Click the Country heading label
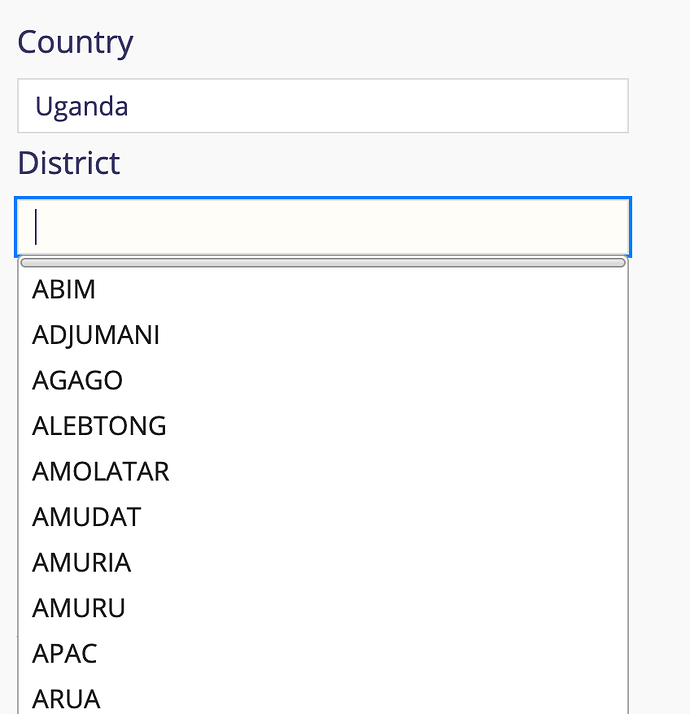This screenshot has height=714, width=690. [75, 42]
